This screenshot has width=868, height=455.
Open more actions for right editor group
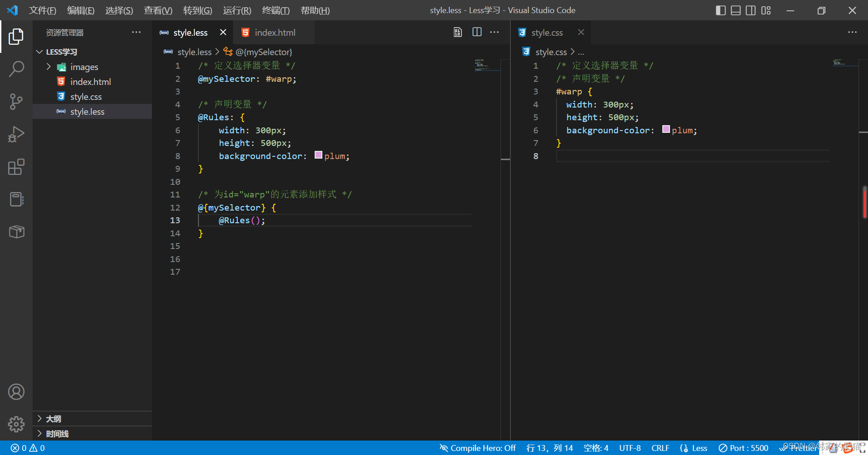852,32
